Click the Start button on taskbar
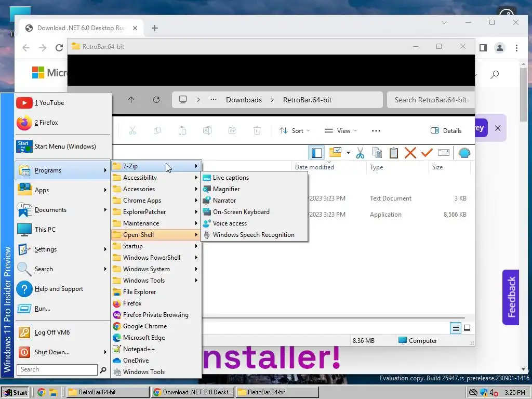The height and width of the screenshot is (399, 532). [15, 393]
